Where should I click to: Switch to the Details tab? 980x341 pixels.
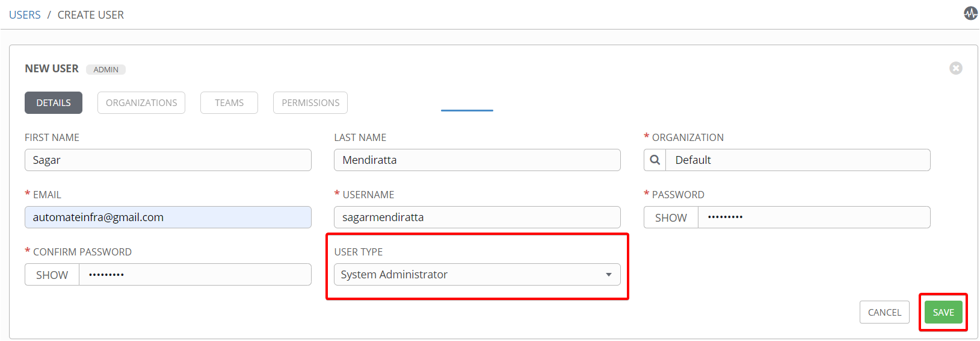click(x=54, y=103)
